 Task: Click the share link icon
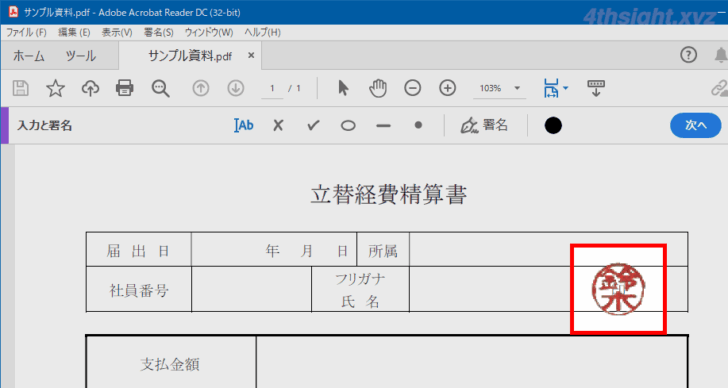coord(720,88)
